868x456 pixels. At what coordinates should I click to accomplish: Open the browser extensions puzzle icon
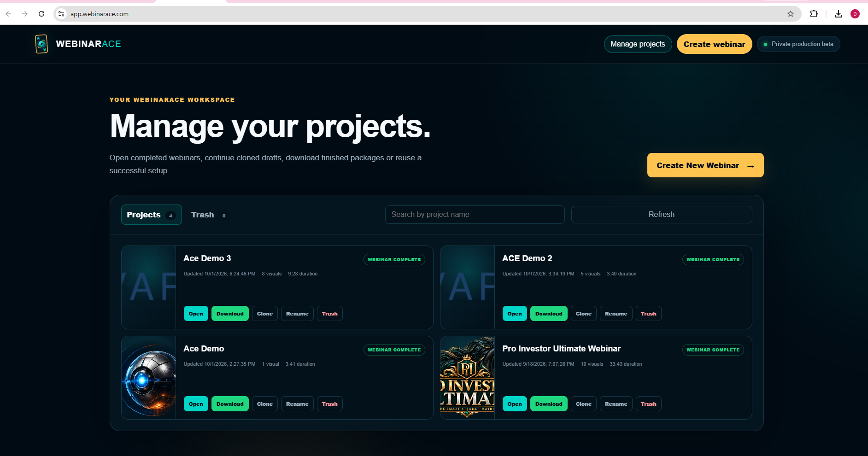click(x=814, y=14)
